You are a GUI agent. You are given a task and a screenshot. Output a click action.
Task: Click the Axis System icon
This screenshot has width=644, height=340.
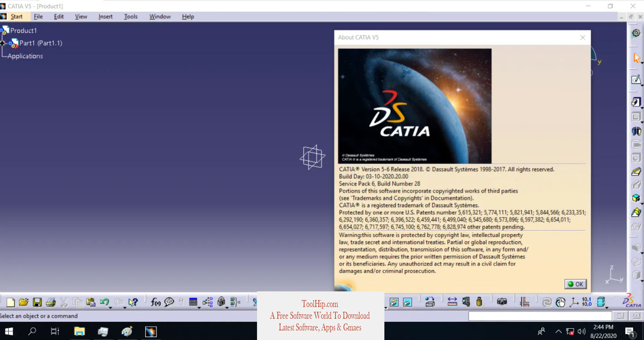click(574, 302)
